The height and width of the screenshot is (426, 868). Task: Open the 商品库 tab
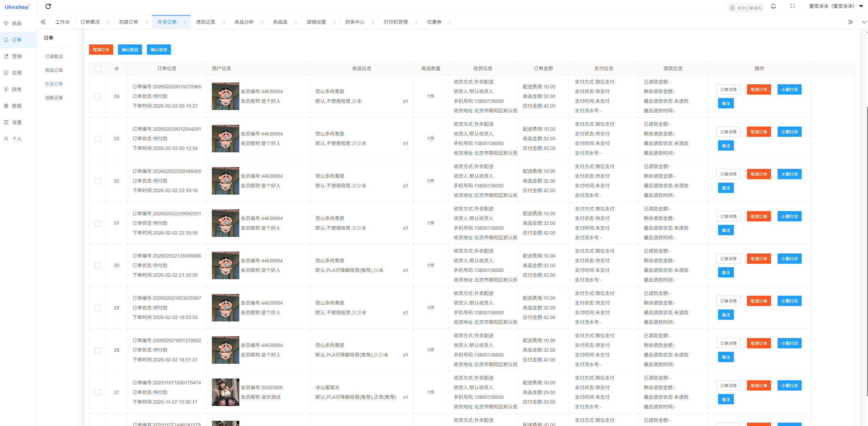[x=281, y=22]
